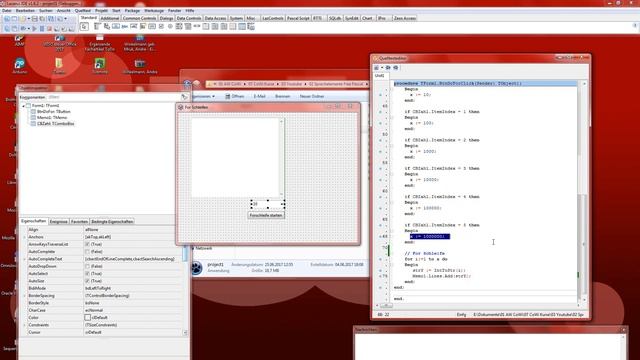Select the Unit1 tab in Quelltexteditor
This screenshot has width=640, height=360.
click(380, 76)
